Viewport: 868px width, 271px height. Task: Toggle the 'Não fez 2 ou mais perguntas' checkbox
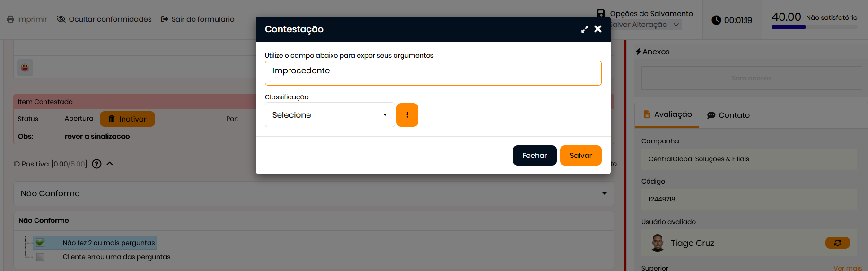point(40,243)
